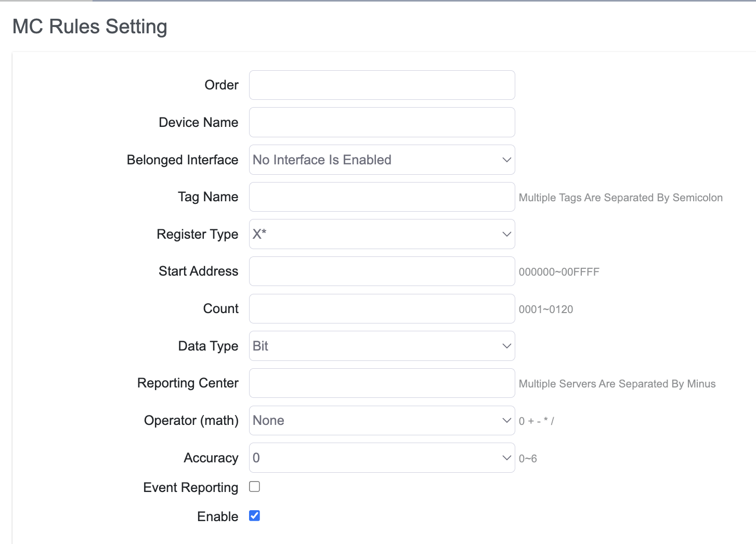The image size is (756, 544).
Task: Click the 'Multiple Servers Are Separated By Minus' hint
Action: click(617, 384)
